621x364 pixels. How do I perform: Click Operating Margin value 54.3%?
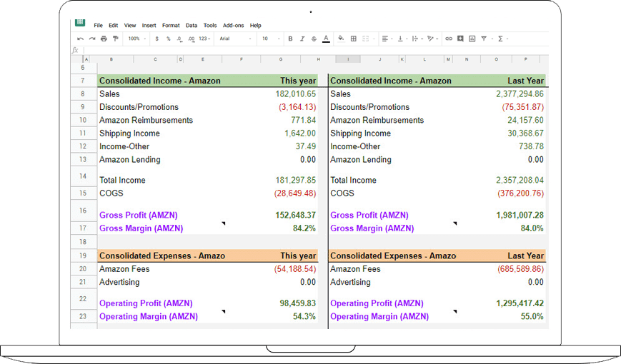pyautogui.click(x=304, y=316)
